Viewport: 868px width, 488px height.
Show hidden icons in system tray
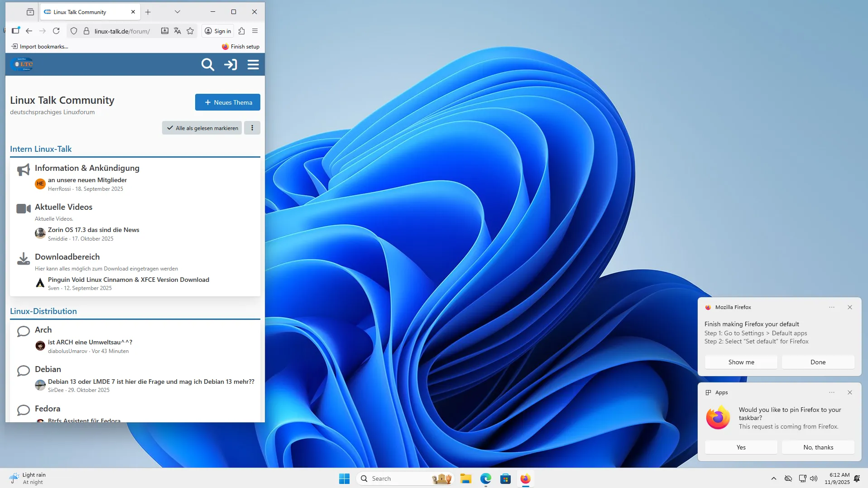click(x=773, y=478)
